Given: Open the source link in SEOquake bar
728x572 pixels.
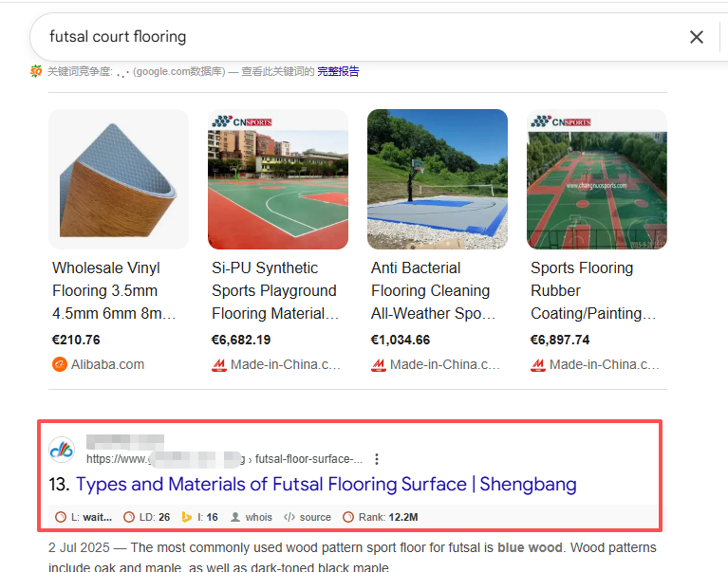Looking at the screenshot, I should pos(315,517).
